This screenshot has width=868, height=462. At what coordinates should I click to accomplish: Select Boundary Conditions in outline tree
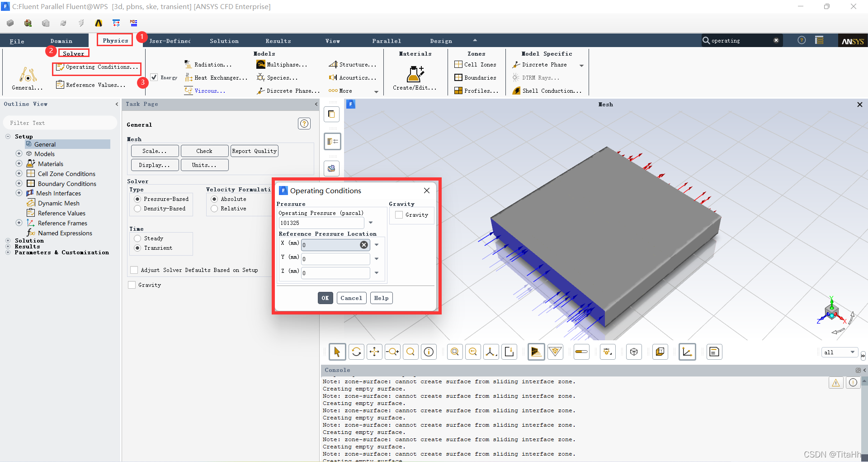67,184
